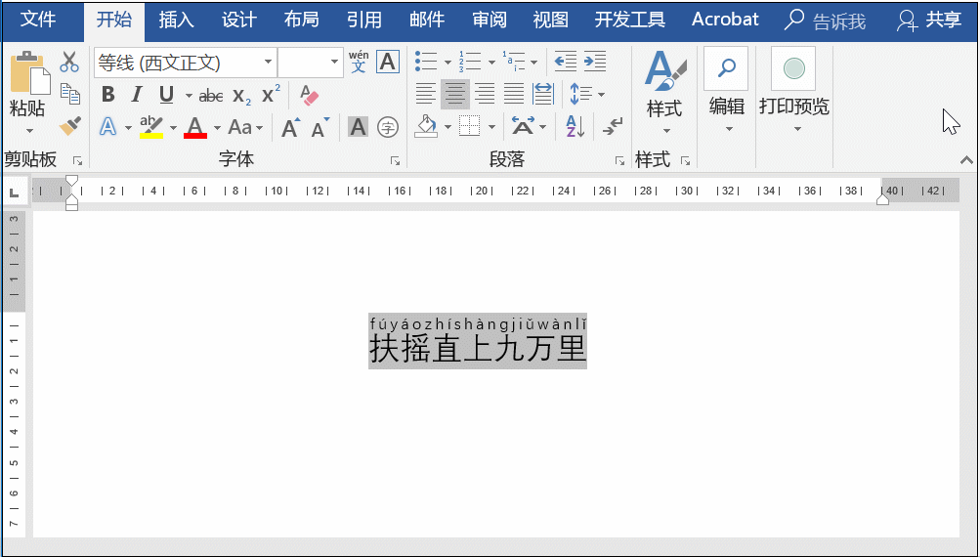Switch to the 设计 tab
Viewport: 980px width, 557px height.
coord(238,20)
